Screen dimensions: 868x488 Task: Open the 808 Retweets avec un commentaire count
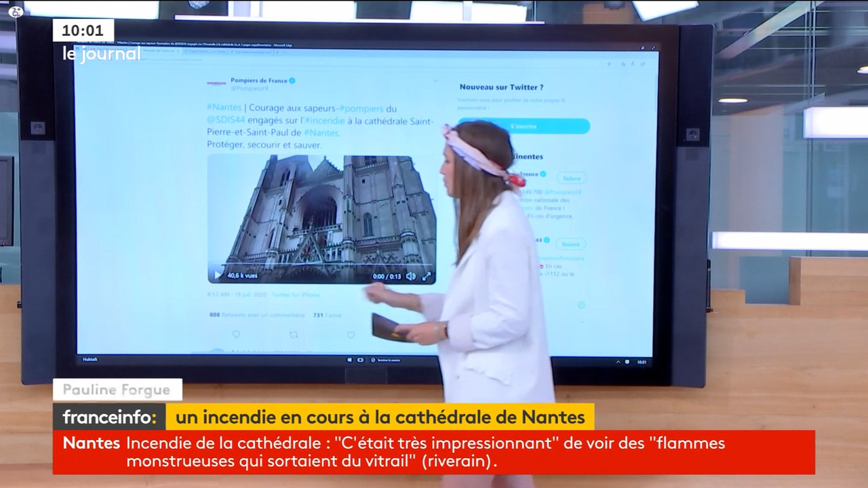(257, 315)
